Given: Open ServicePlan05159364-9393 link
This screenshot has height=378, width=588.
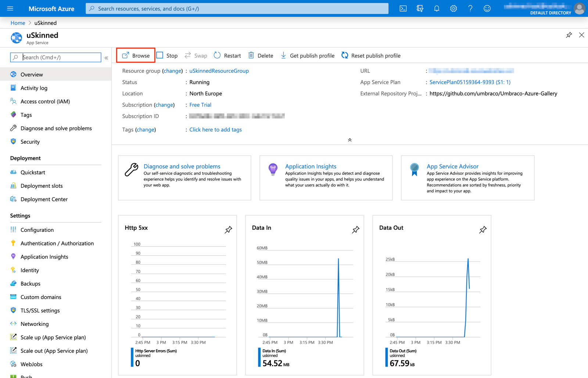Looking at the screenshot, I should tap(470, 82).
